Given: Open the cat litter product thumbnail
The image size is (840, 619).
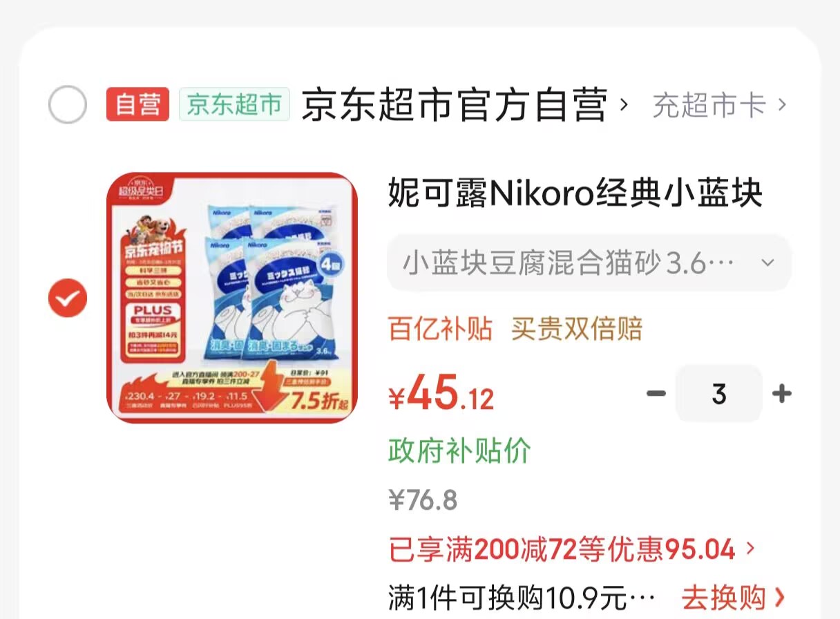Looking at the screenshot, I should [232, 298].
